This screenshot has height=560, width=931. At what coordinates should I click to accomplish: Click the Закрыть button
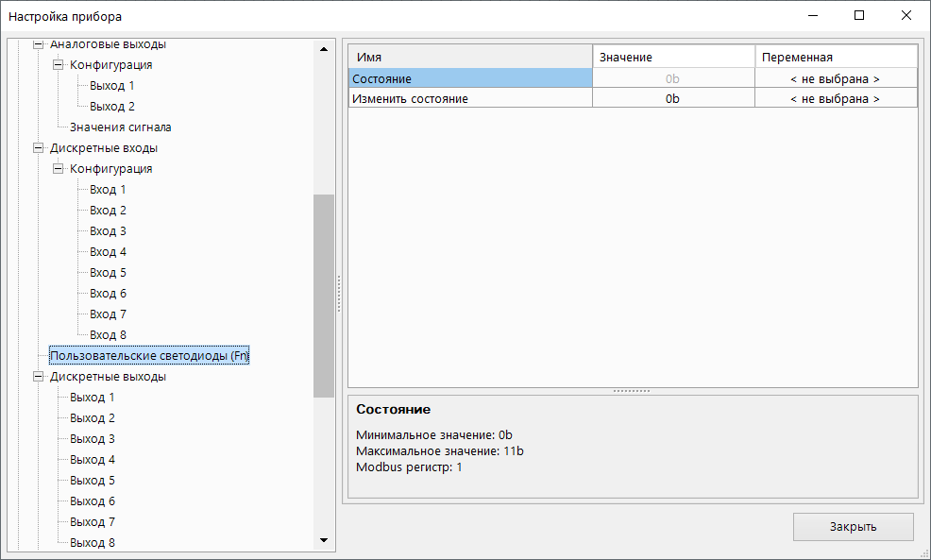pos(853,527)
